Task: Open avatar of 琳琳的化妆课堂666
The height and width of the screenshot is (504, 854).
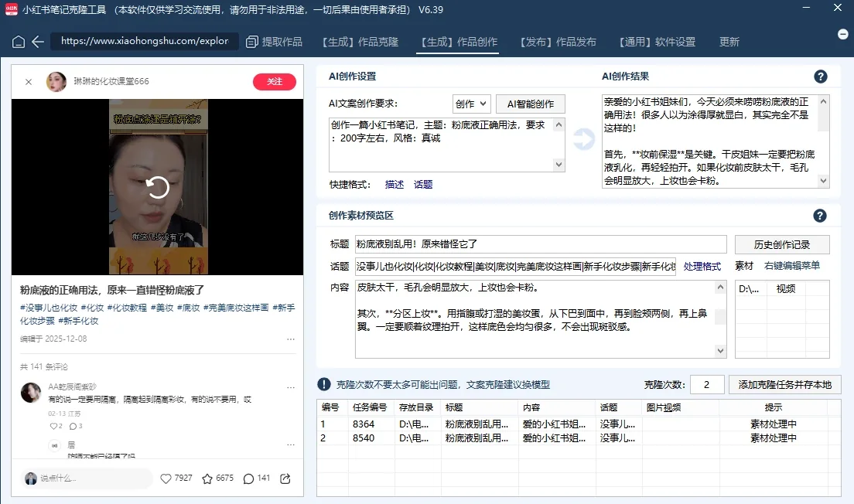Action: (56, 82)
